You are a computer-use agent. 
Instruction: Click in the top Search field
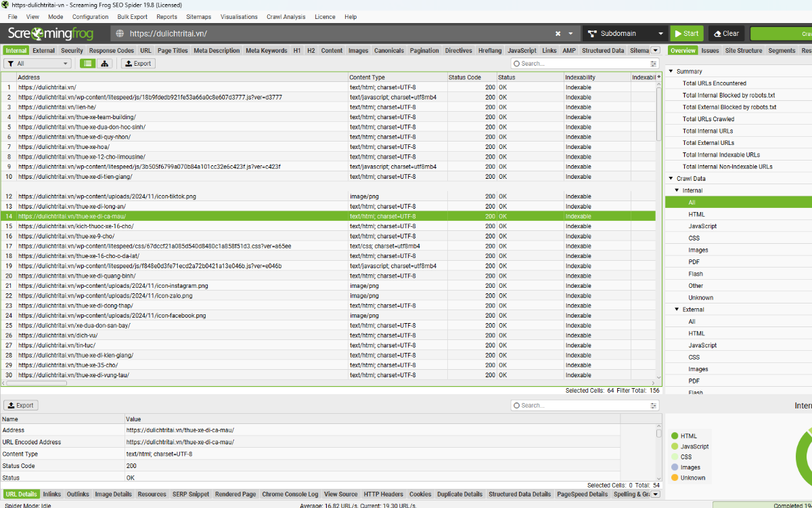coord(582,64)
